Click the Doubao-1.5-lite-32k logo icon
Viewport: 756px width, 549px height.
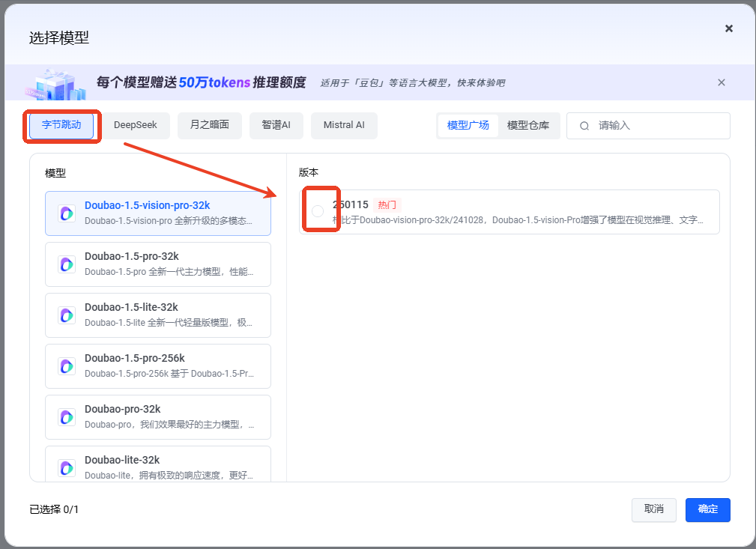tap(67, 315)
